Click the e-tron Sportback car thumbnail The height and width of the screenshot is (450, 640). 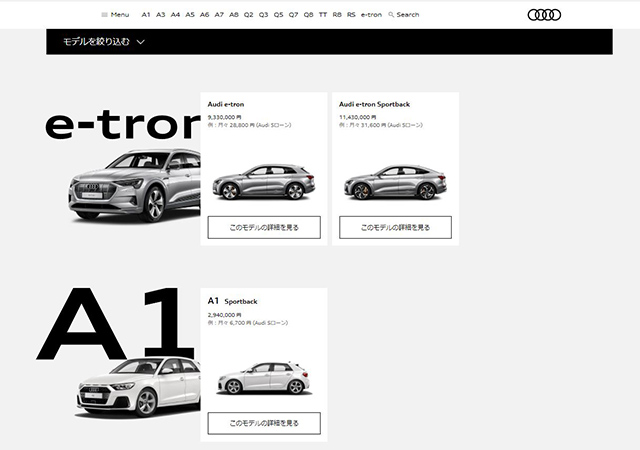(395, 183)
